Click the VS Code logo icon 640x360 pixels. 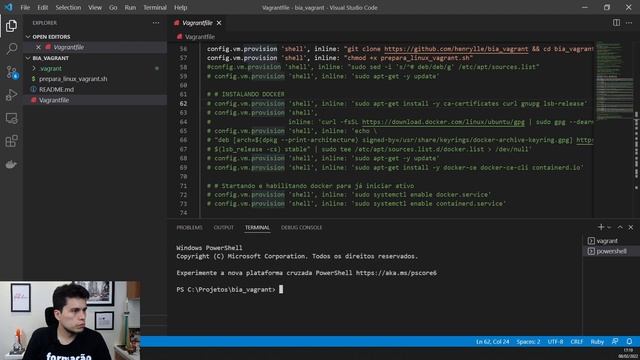coord(9,7)
